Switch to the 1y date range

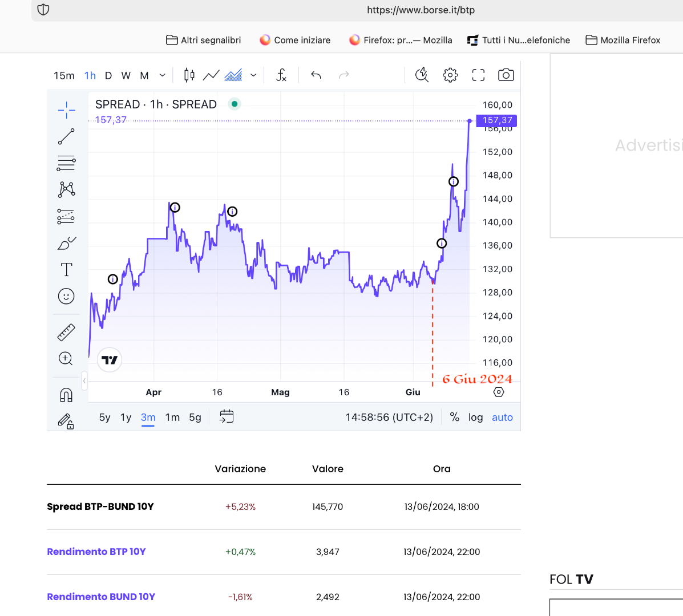[x=126, y=418]
